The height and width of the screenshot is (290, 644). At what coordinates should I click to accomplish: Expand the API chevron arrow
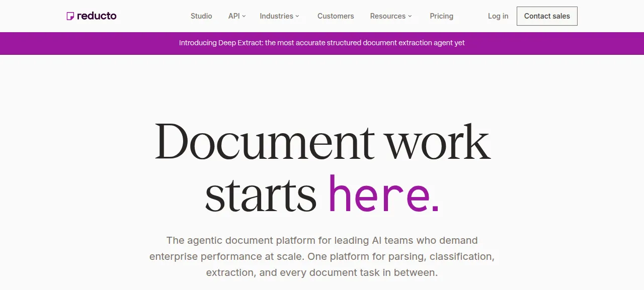(x=244, y=16)
